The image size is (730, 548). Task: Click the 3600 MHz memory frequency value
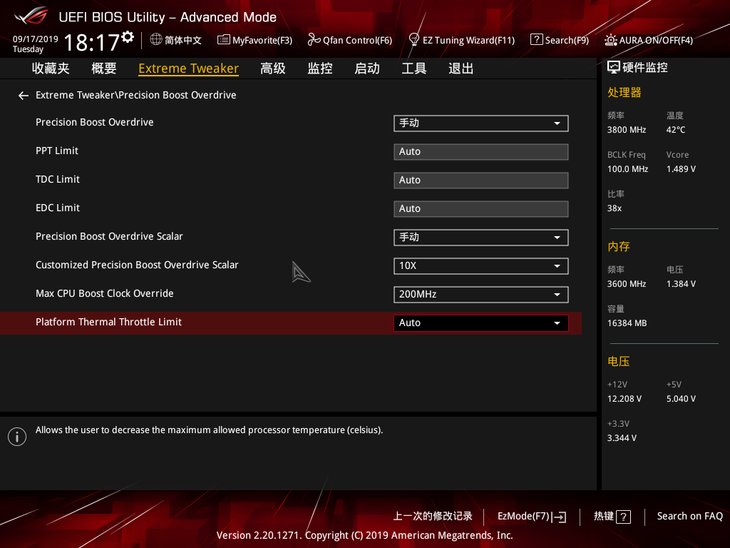[x=626, y=284]
